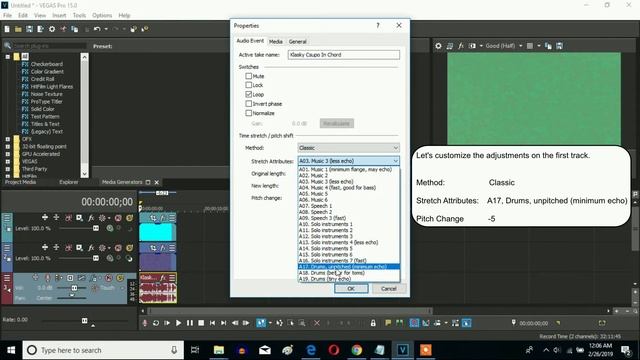The height and width of the screenshot is (360, 640).
Task: Enable the Normalize checkbox
Action: click(x=249, y=113)
